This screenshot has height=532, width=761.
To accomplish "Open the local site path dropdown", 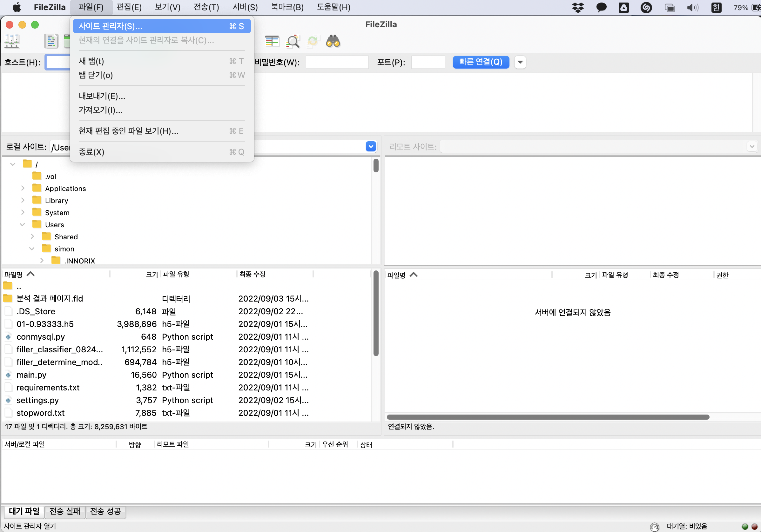I will [x=371, y=146].
